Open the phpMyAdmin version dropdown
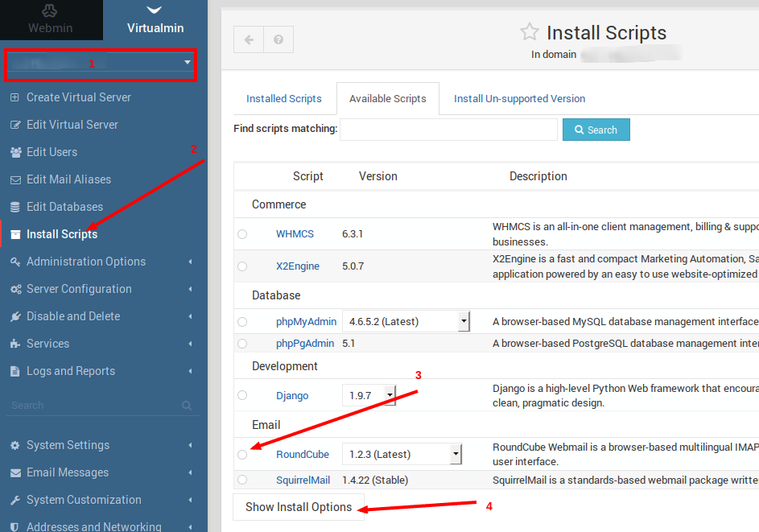759x532 pixels. click(x=406, y=321)
